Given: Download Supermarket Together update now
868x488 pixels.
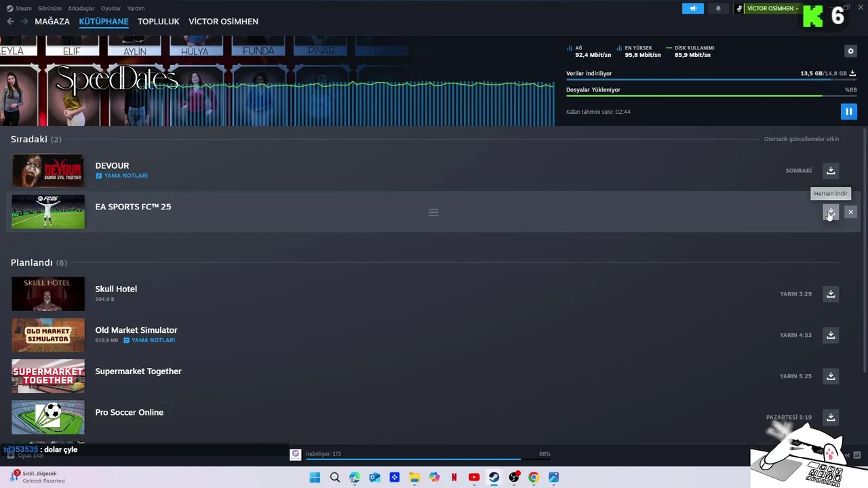Looking at the screenshot, I should tap(831, 376).
